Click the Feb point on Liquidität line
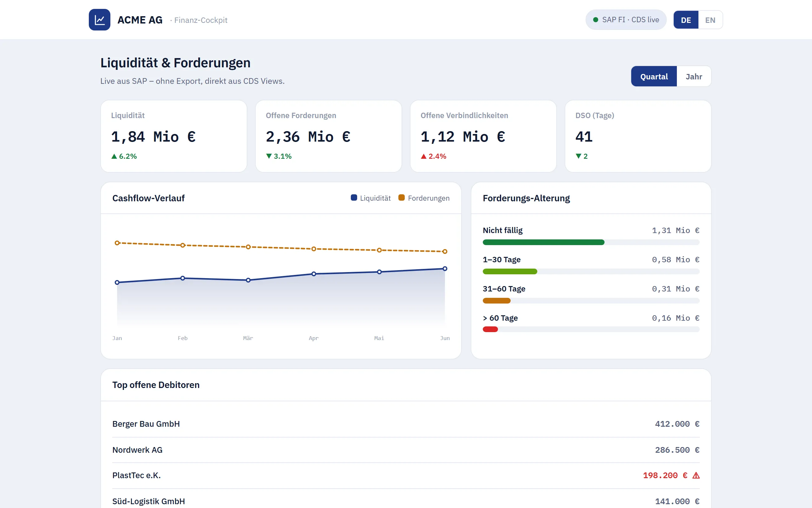This screenshot has width=812, height=508. point(182,278)
